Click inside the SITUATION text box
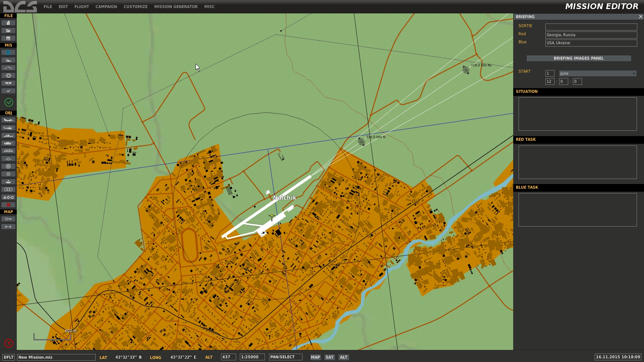 tap(578, 114)
